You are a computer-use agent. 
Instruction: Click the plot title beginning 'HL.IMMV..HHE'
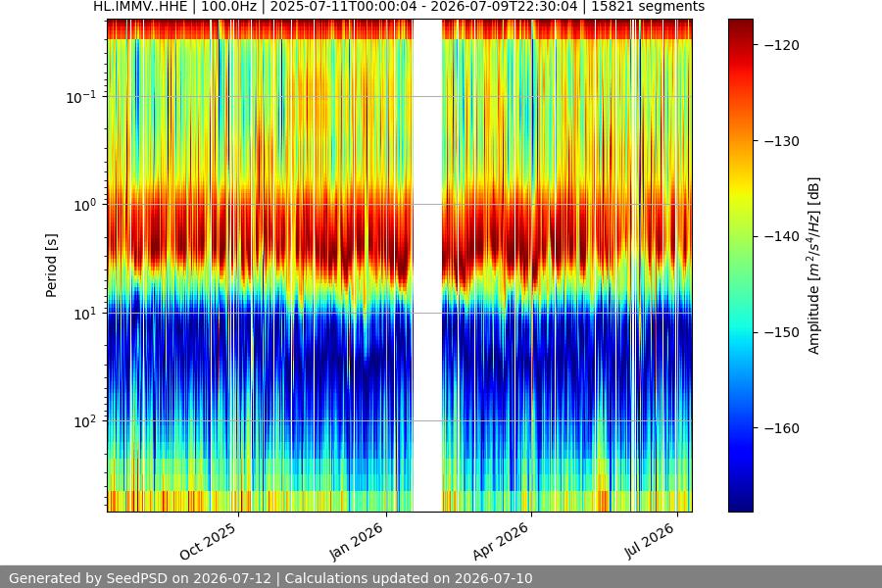[399, 7]
